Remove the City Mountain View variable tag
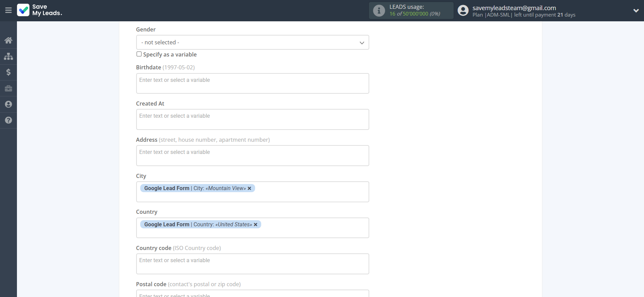Viewport: 644px width, 297px height. [x=249, y=188]
